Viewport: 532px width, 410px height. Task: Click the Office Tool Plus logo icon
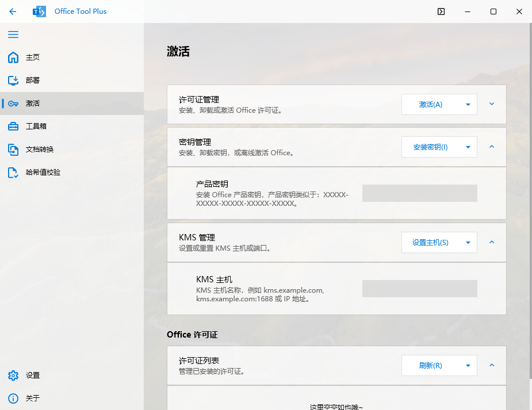tap(39, 12)
